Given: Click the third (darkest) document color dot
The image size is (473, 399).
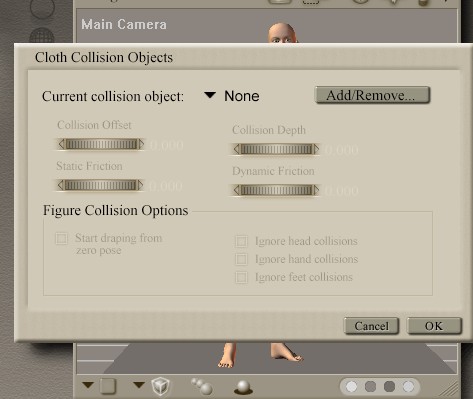Looking at the screenshot, I should pos(389,387).
